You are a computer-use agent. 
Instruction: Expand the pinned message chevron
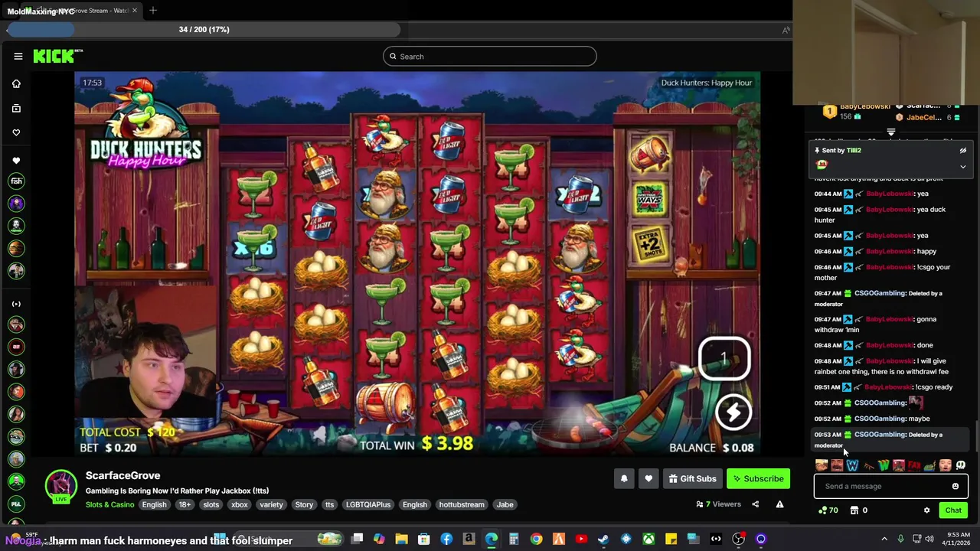point(962,166)
